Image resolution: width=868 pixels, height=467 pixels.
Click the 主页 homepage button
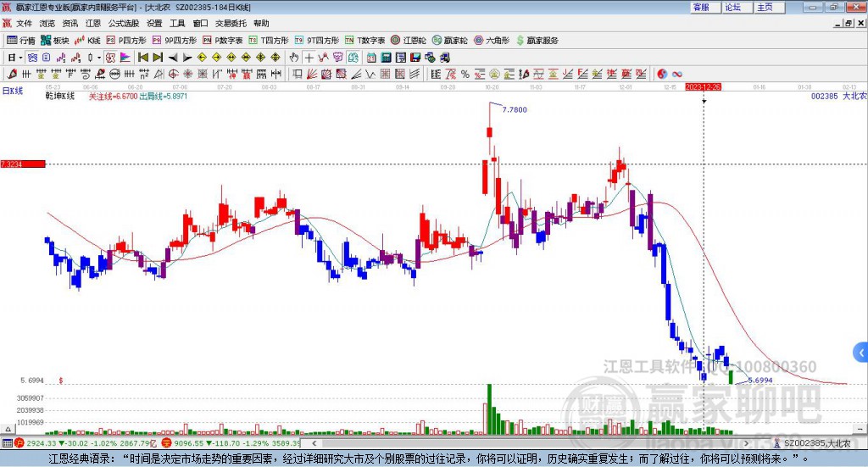pos(770,7)
